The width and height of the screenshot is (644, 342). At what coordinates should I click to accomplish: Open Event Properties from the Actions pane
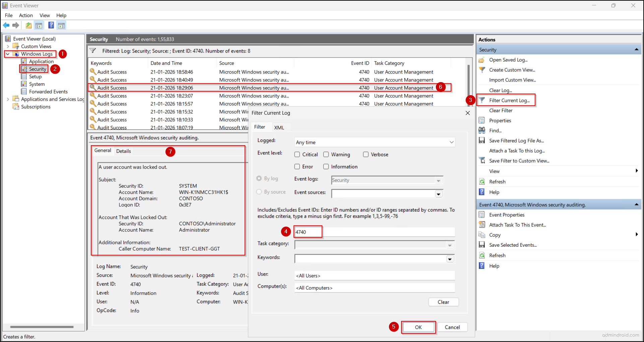point(506,215)
